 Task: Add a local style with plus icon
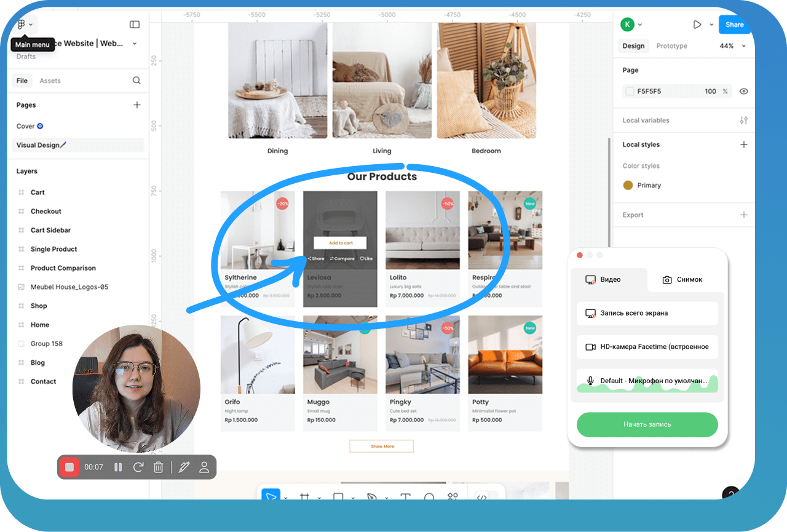pos(744,145)
